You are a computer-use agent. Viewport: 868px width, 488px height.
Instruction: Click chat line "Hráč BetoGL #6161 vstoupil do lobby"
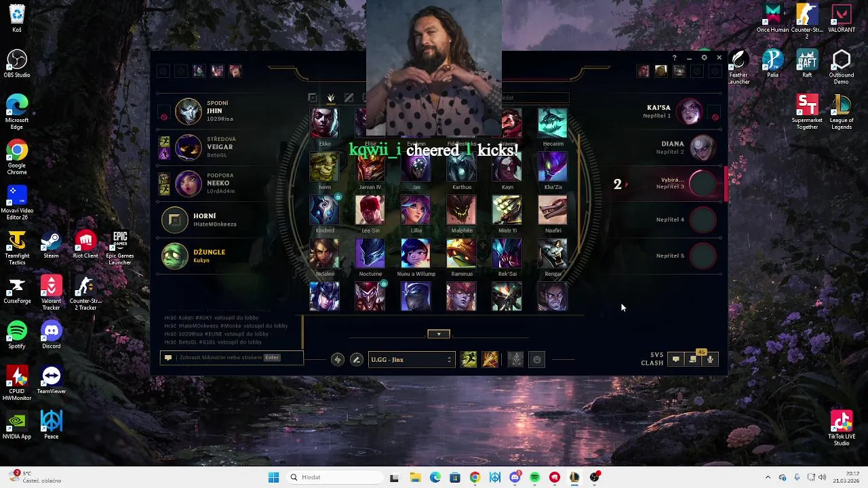tap(213, 342)
